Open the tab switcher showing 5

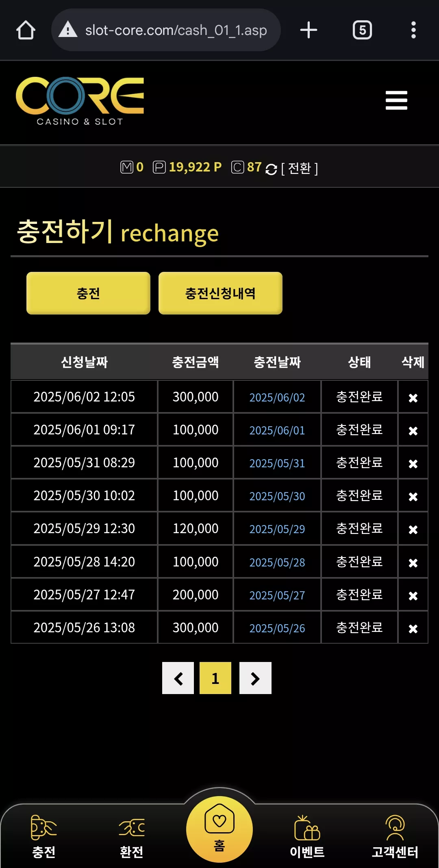coord(362,30)
